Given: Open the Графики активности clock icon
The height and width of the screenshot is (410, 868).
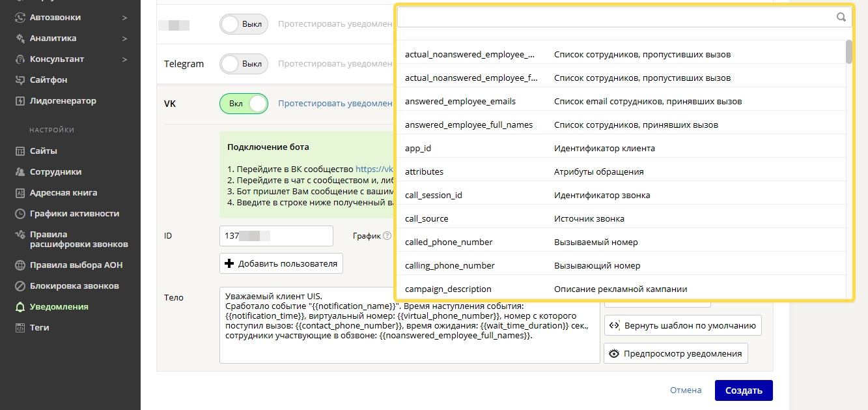Looking at the screenshot, I should click(20, 214).
